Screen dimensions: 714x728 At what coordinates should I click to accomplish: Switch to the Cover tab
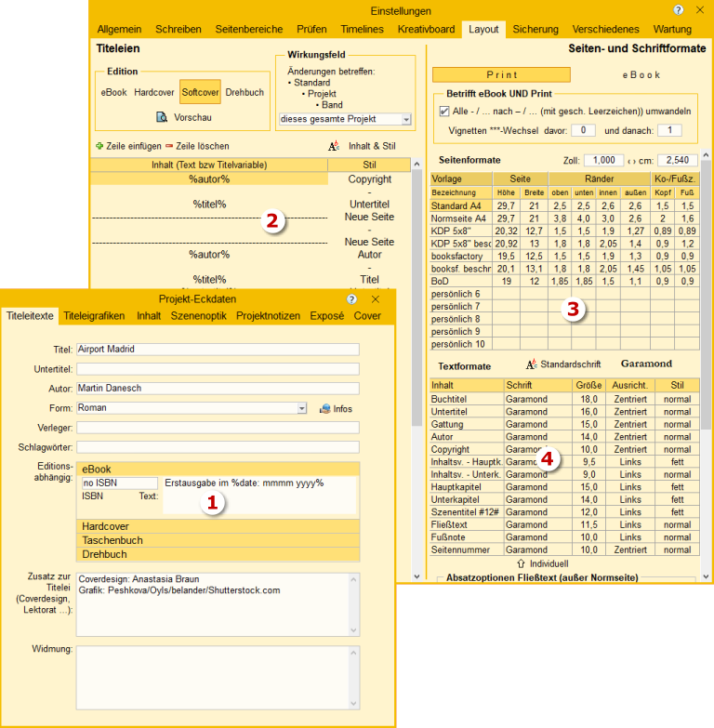[x=367, y=316]
